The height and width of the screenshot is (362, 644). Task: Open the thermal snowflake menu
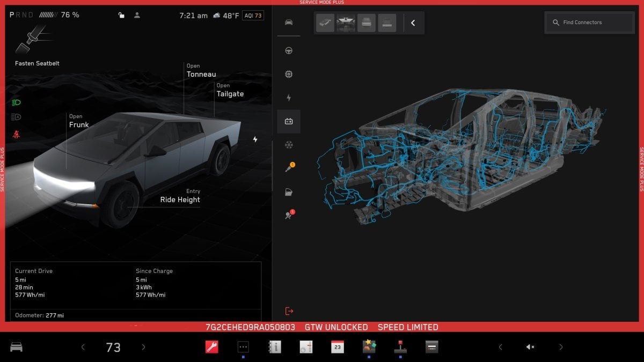pyautogui.click(x=289, y=145)
